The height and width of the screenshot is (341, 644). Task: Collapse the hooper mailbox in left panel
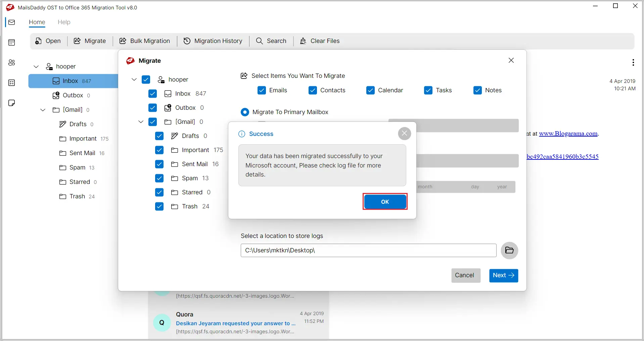click(x=36, y=66)
